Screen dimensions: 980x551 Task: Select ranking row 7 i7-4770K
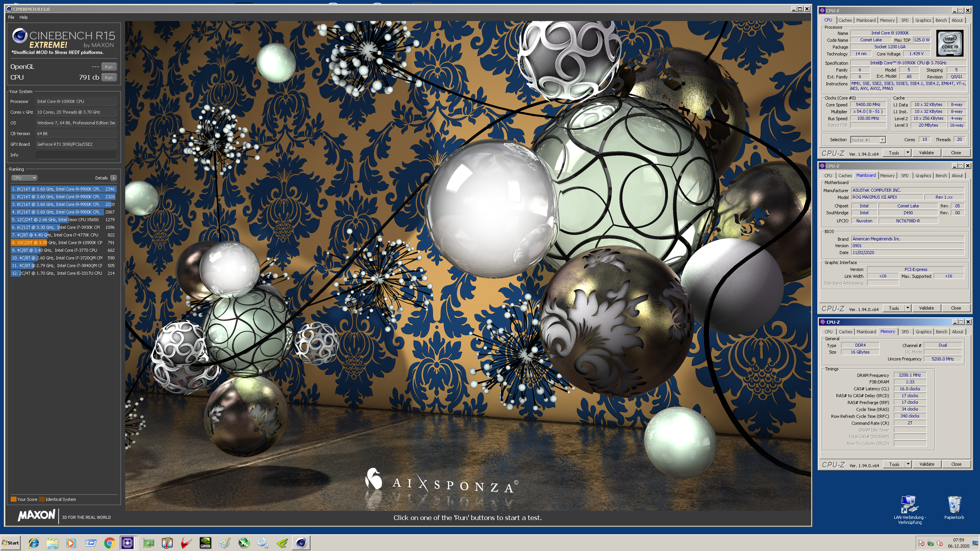(x=63, y=235)
